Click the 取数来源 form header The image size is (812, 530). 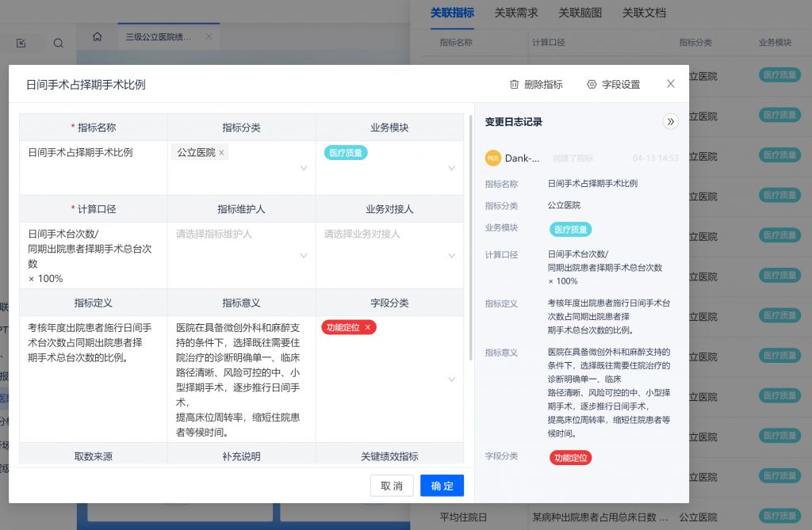(x=94, y=456)
